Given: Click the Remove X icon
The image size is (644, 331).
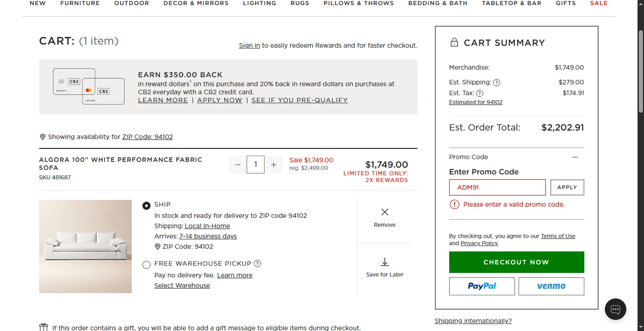Looking at the screenshot, I should 385,212.
